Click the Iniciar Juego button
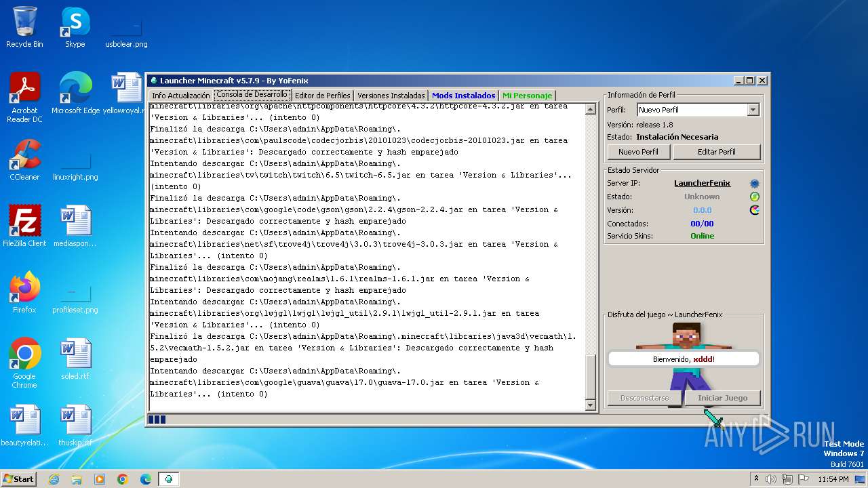The height and width of the screenshot is (488, 868). (x=722, y=398)
